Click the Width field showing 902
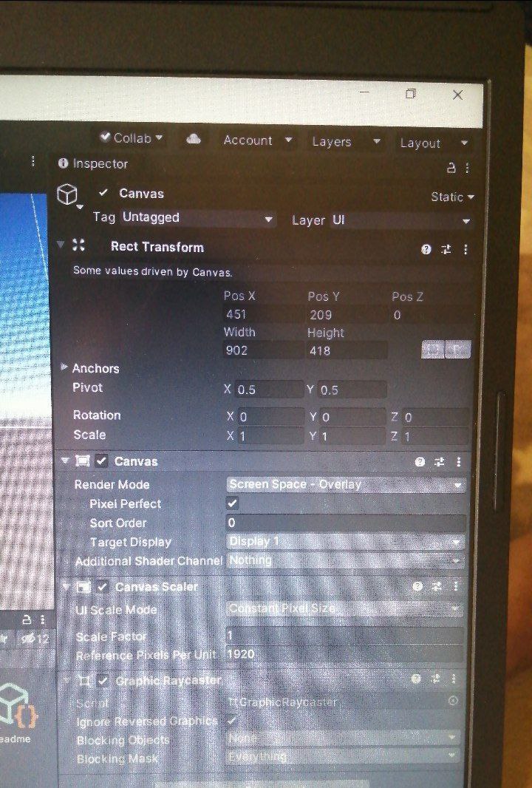 263,350
